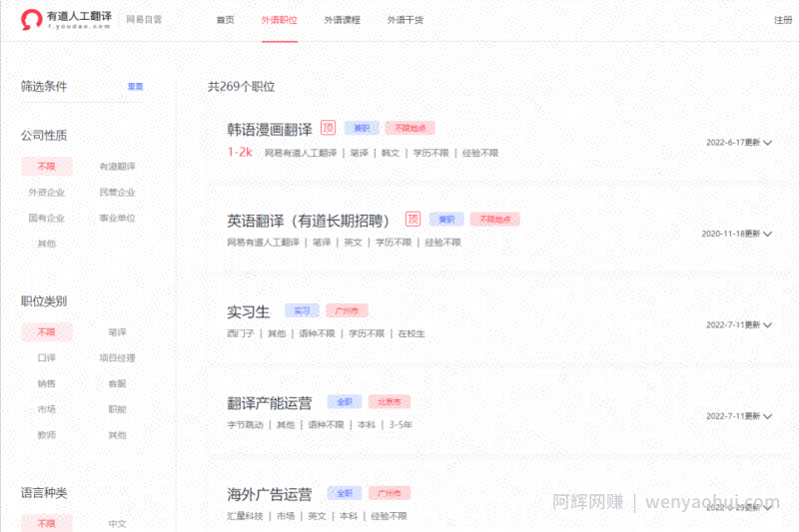Select 不限 under 职位类别
Viewport: 799px width, 532px height.
[47, 332]
